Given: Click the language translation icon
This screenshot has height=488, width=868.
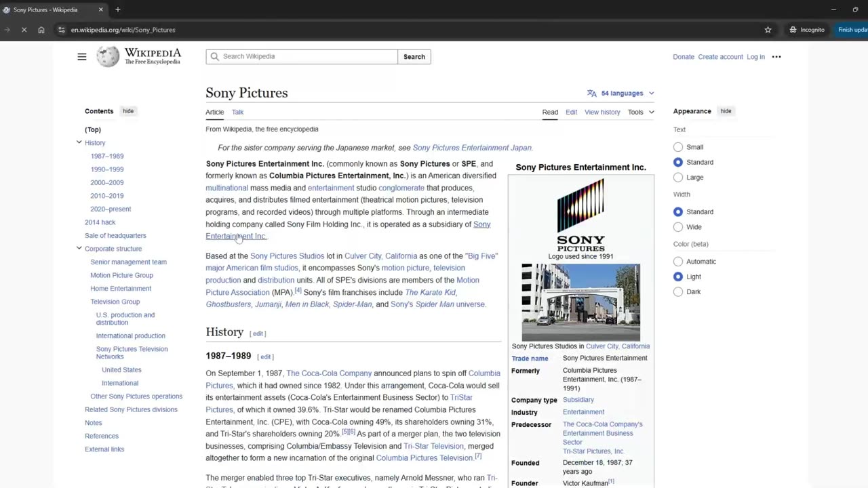Looking at the screenshot, I should point(592,94).
